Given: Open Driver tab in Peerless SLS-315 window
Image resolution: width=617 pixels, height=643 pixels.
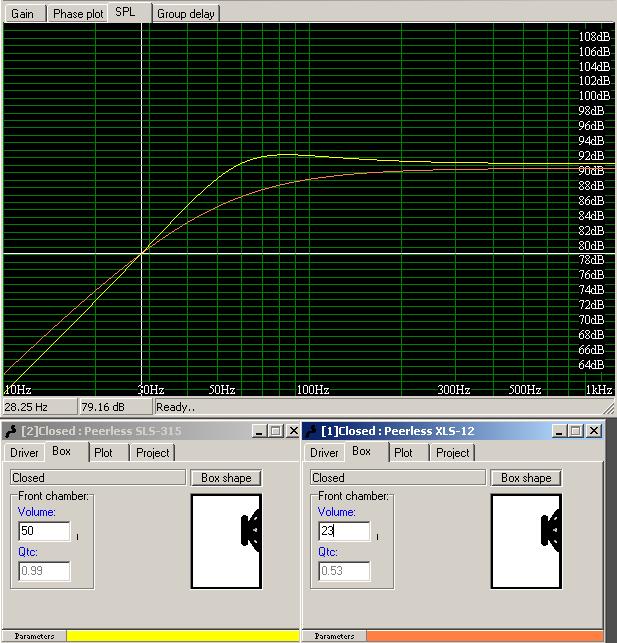Looking at the screenshot, I should tap(24, 453).
